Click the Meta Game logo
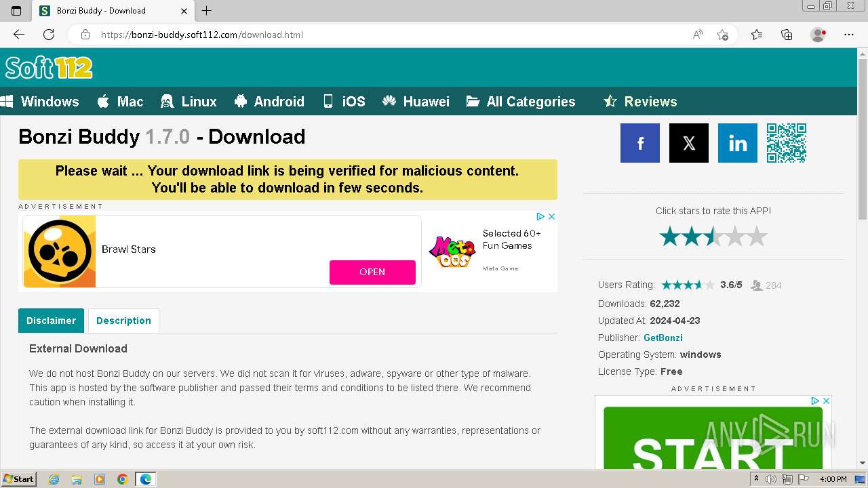Image resolution: width=868 pixels, height=488 pixels. click(x=452, y=251)
